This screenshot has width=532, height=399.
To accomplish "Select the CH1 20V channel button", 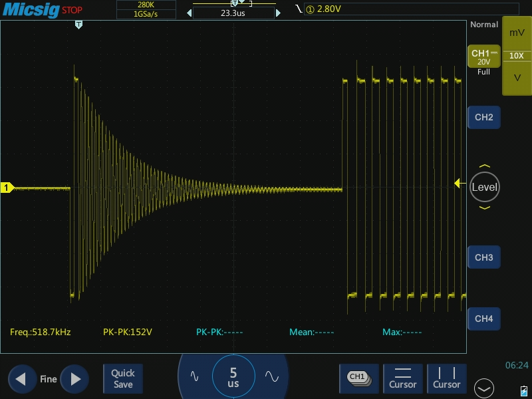I will pyautogui.click(x=484, y=57).
